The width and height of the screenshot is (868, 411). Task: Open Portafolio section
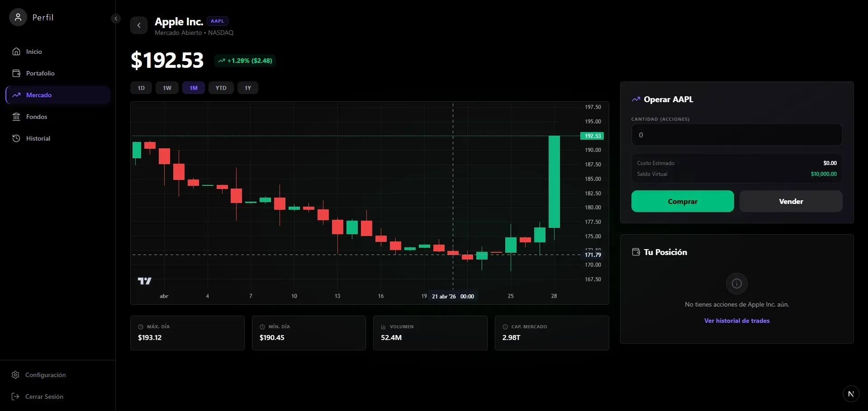[x=58, y=73]
